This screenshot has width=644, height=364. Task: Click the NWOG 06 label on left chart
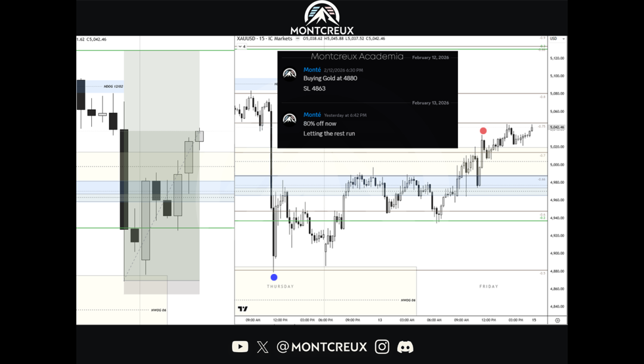[159, 310]
